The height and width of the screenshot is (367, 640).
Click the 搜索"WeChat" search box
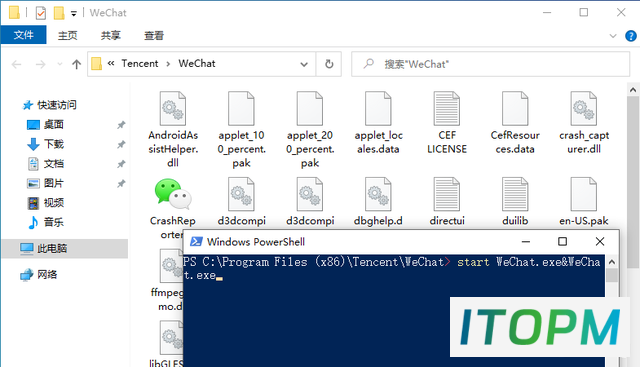[x=491, y=64]
